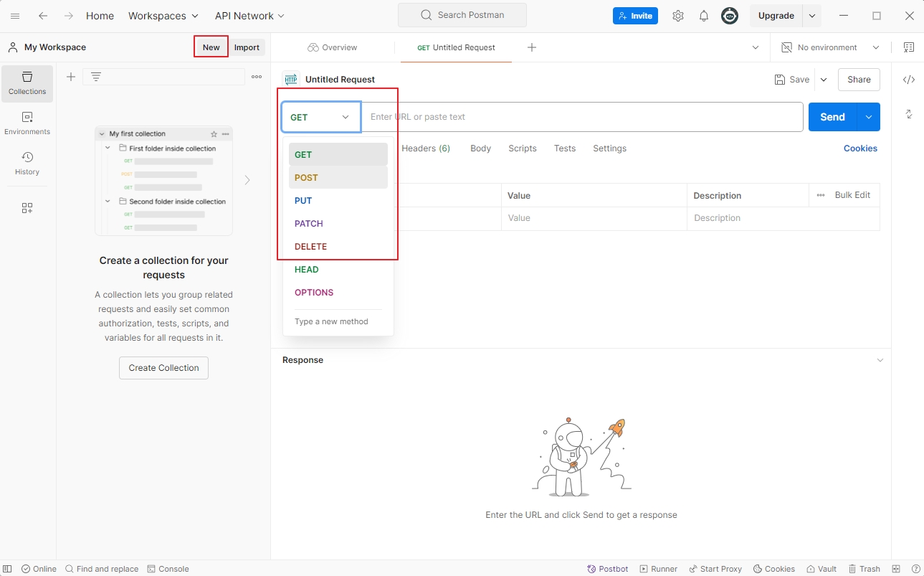Click the Share button
The image size is (924, 576).
[859, 80]
